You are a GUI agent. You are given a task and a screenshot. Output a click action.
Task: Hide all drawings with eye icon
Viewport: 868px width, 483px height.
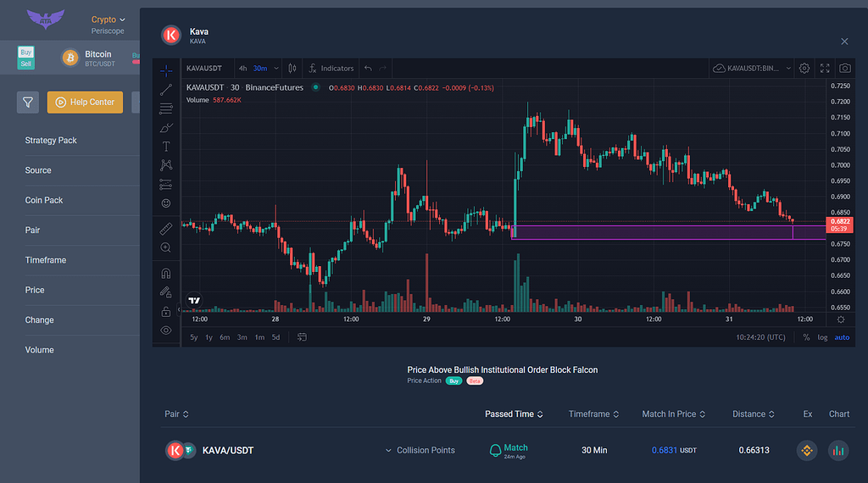click(166, 330)
